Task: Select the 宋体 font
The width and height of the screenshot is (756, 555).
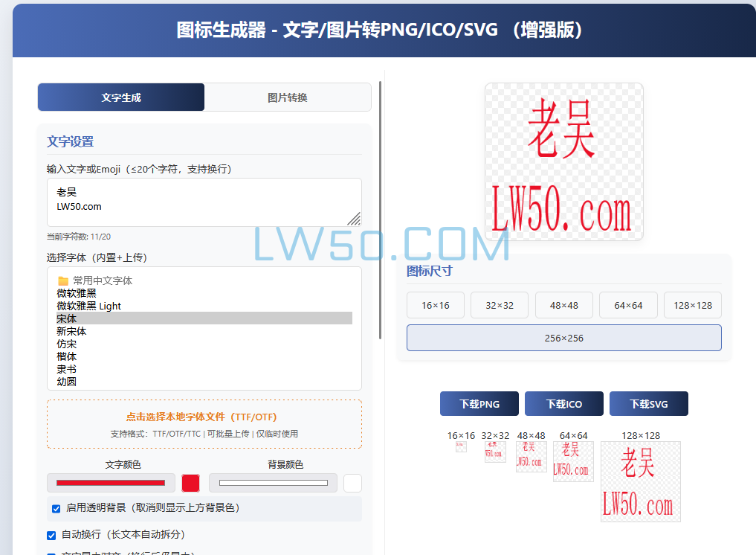Action: (x=66, y=318)
